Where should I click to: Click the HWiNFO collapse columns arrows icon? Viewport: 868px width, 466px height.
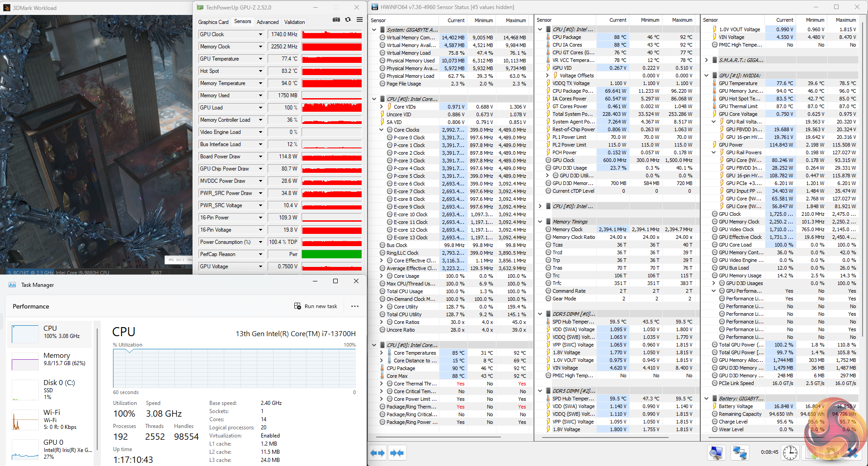(397, 453)
